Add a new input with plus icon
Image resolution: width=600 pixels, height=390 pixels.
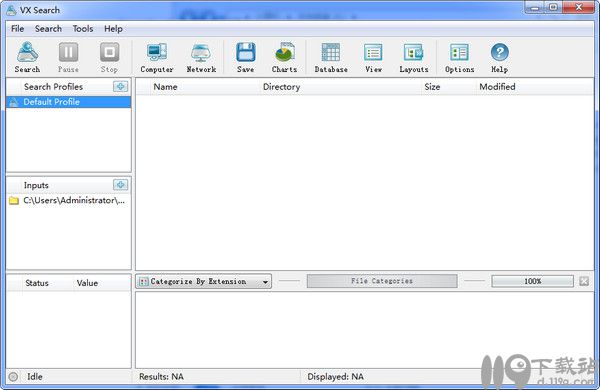[121, 185]
